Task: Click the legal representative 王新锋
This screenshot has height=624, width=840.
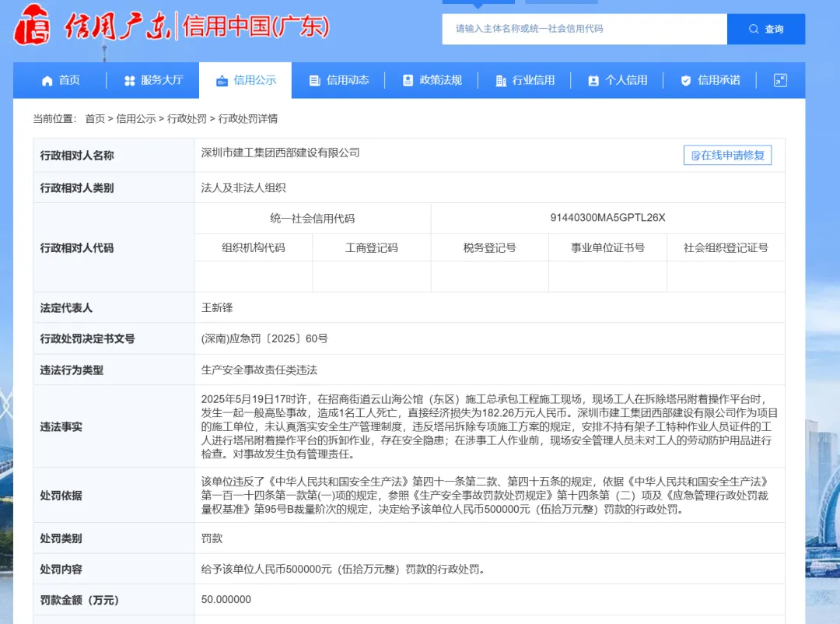Action: [217, 307]
